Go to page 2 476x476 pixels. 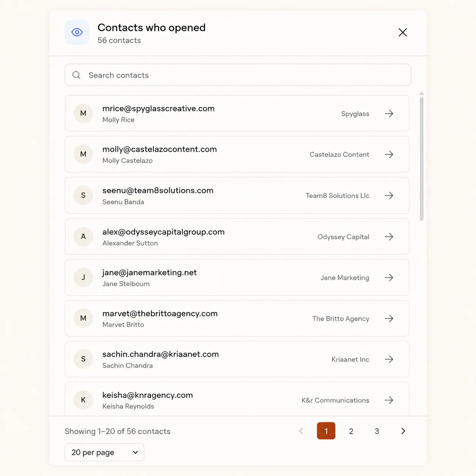(351, 431)
